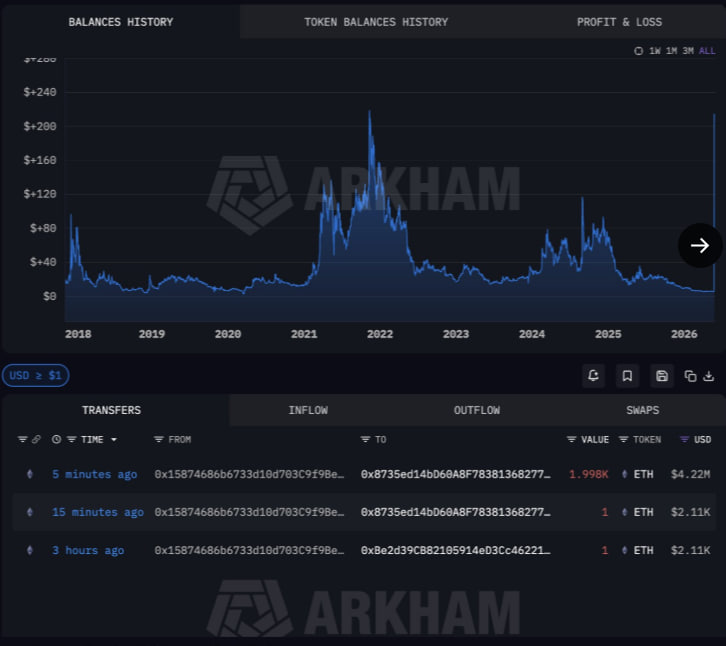
Task: Click the USD column header label
Action: click(x=703, y=439)
